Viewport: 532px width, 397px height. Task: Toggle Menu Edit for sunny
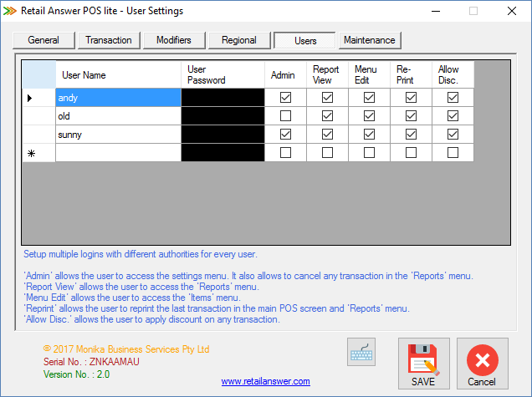point(369,135)
